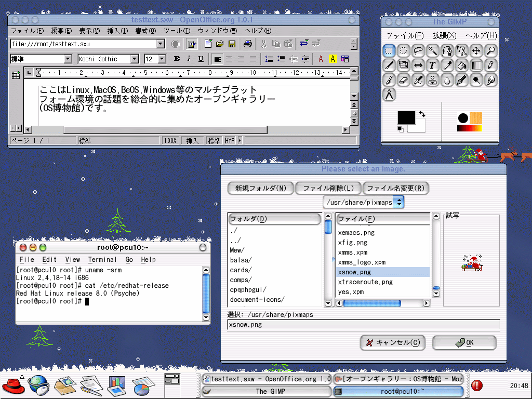Image resolution: width=532 pixels, height=399 pixels.
Task: Open the /usr/share/pixmaps path dropdown
Action: (x=399, y=202)
